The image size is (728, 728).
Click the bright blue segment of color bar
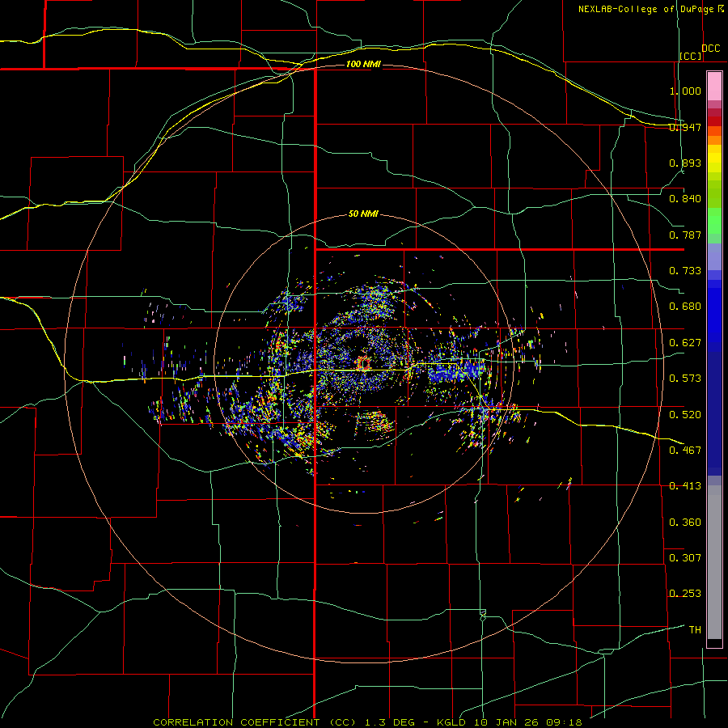714,315
